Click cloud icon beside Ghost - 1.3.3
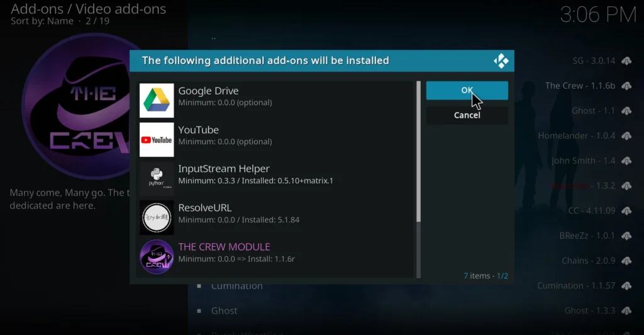The image size is (644, 335). click(626, 311)
